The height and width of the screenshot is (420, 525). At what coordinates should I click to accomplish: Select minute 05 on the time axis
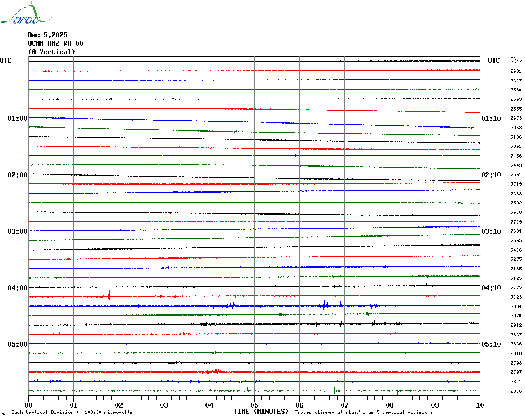coord(254,405)
